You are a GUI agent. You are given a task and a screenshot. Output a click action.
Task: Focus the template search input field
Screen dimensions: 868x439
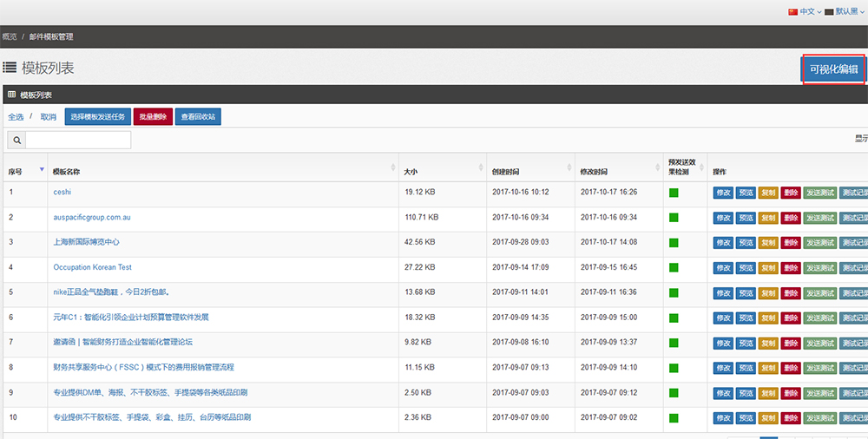click(78, 141)
